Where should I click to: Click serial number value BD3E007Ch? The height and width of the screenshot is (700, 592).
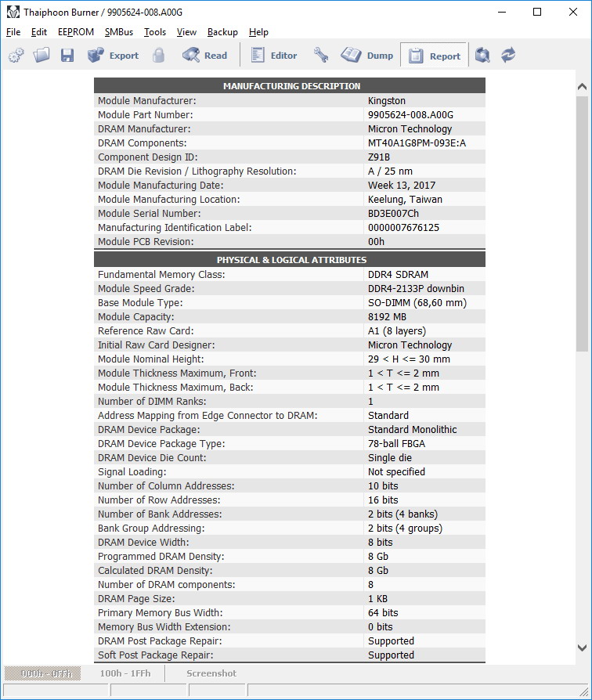pos(393,214)
